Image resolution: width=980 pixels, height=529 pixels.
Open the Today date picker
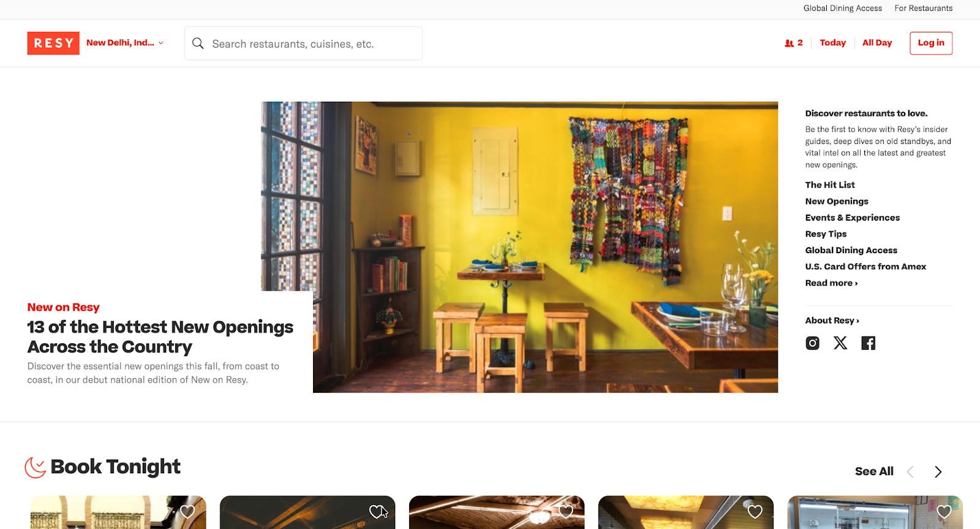point(832,43)
